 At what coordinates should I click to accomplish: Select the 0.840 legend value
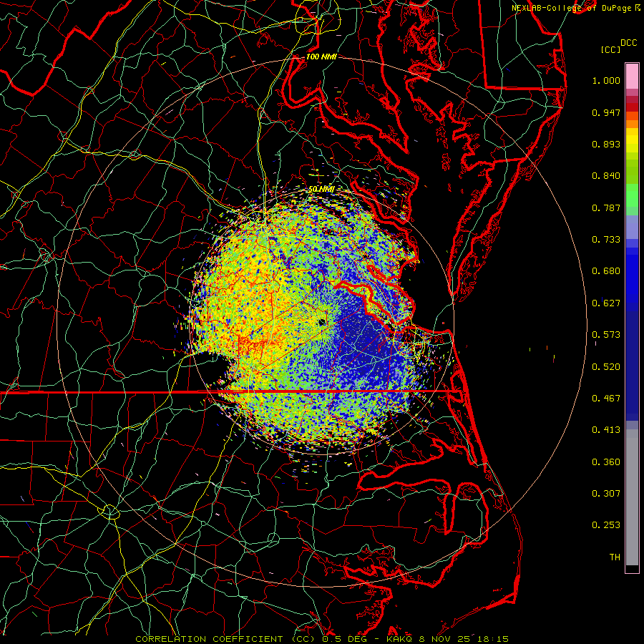(606, 176)
